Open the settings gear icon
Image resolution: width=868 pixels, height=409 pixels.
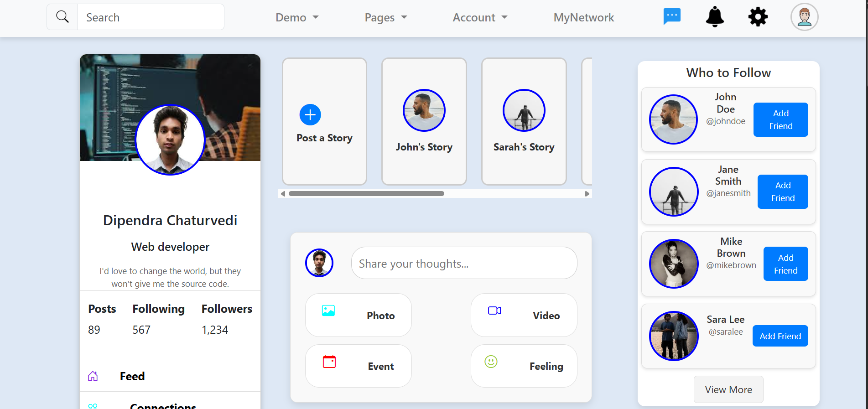758,17
